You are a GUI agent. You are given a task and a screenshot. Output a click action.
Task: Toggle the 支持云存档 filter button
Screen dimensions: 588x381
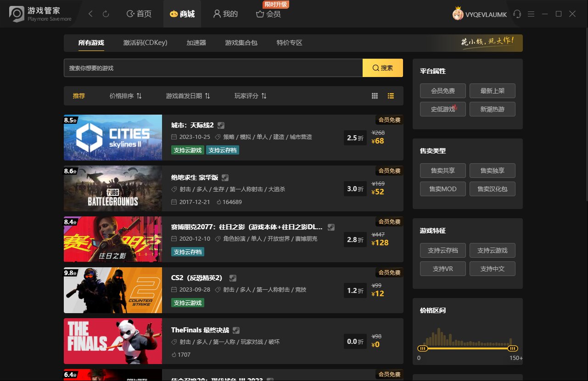click(x=442, y=250)
